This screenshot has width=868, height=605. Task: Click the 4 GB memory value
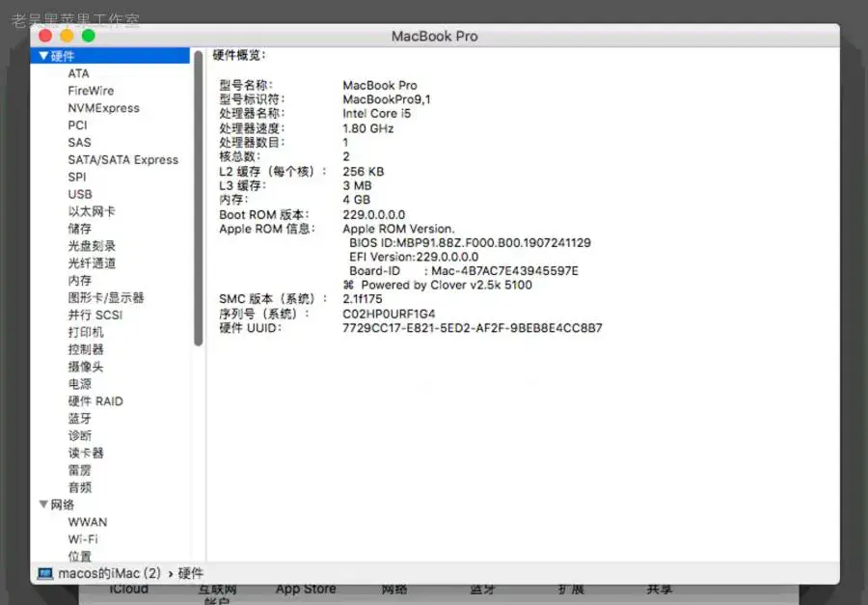(x=356, y=200)
